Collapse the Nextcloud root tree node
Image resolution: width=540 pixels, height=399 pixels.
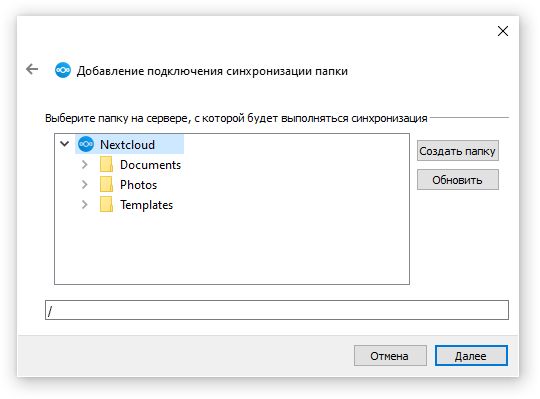tap(64, 144)
